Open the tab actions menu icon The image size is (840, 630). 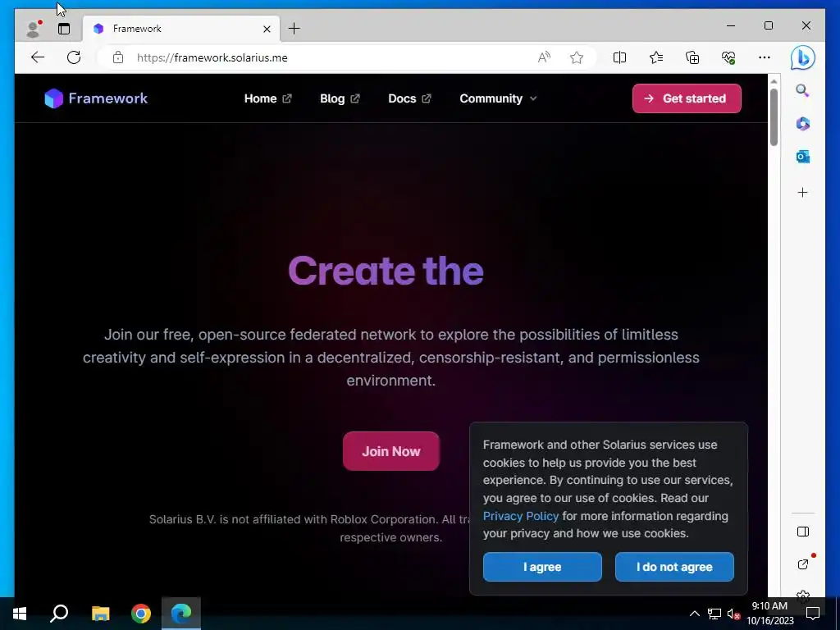tap(64, 29)
